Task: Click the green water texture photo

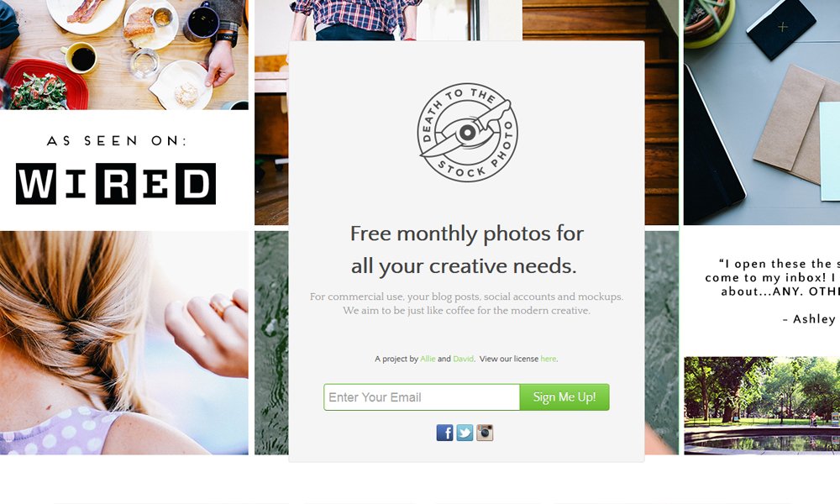Action: tap(271, 343)
